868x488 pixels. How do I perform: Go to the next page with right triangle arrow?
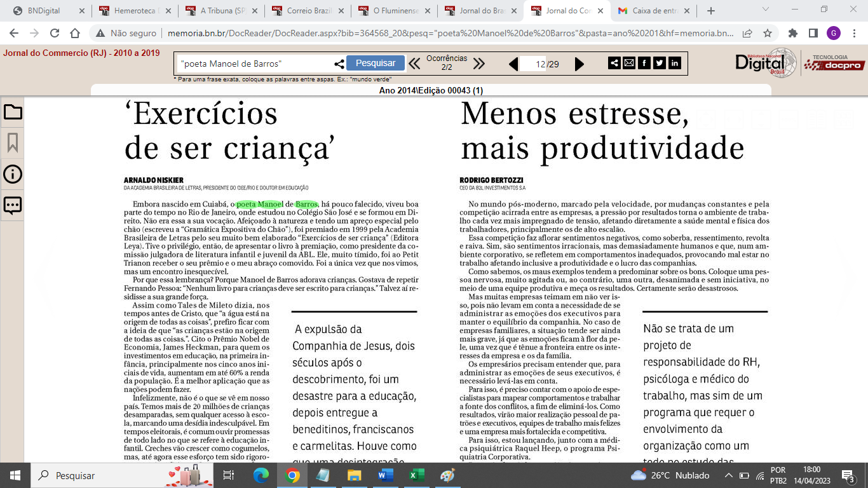[x=579, y=64]
